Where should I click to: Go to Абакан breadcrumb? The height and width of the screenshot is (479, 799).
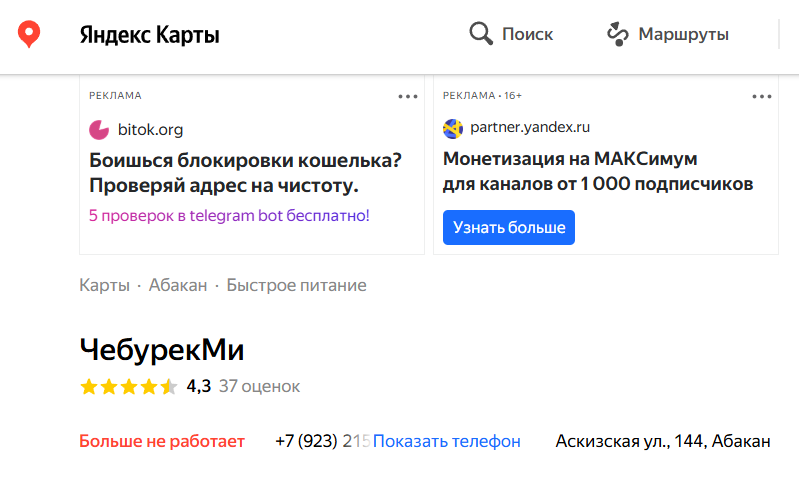(178, 285)
